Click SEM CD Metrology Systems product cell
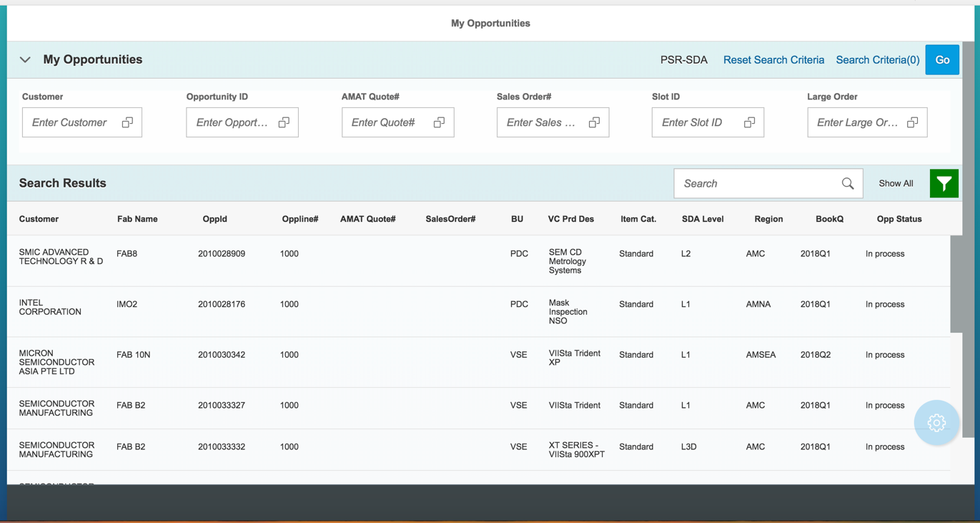Screen dimensions: 980x523 [x=568, y=261]
